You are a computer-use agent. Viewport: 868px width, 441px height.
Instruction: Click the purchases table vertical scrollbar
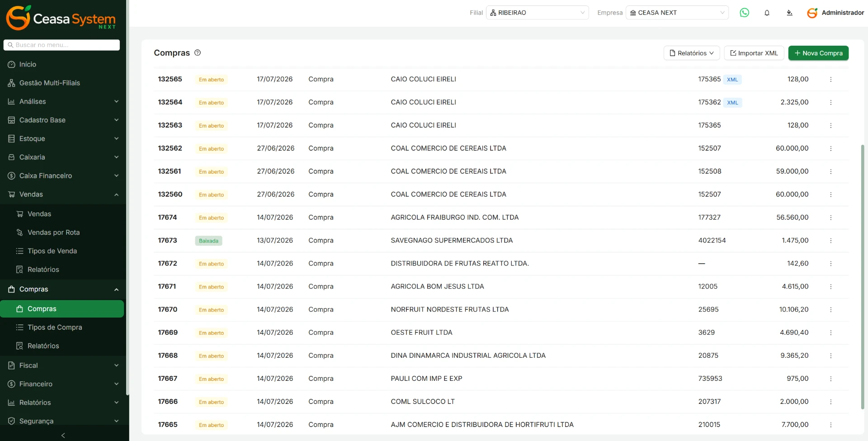pos(863,277)
